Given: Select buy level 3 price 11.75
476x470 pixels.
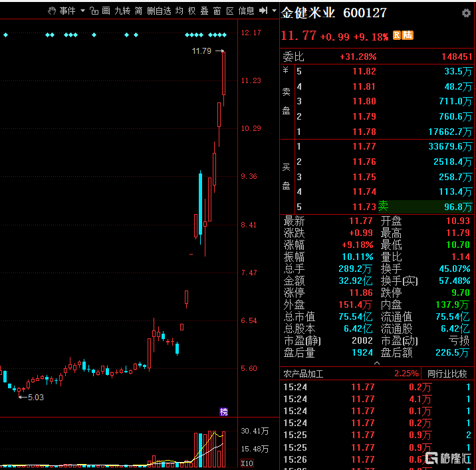Looking at the screenshot, I should click(x=364, y=177).
